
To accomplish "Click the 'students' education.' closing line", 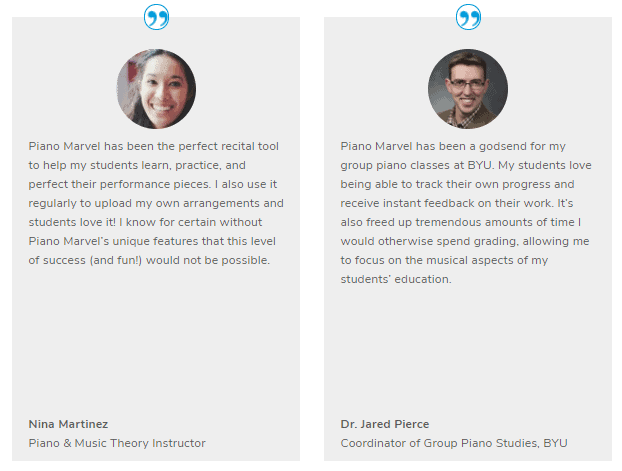I will coord(396,279).
